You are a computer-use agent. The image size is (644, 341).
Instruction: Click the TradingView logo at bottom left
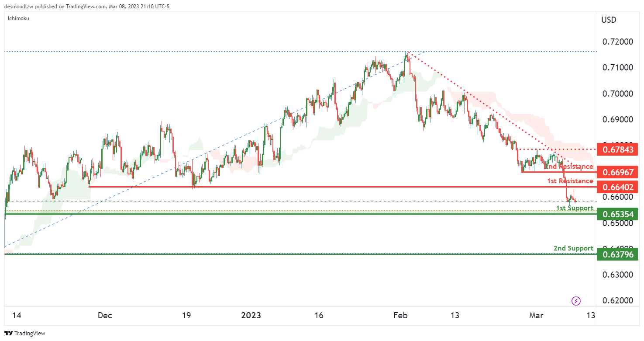[x=25, y=333]
